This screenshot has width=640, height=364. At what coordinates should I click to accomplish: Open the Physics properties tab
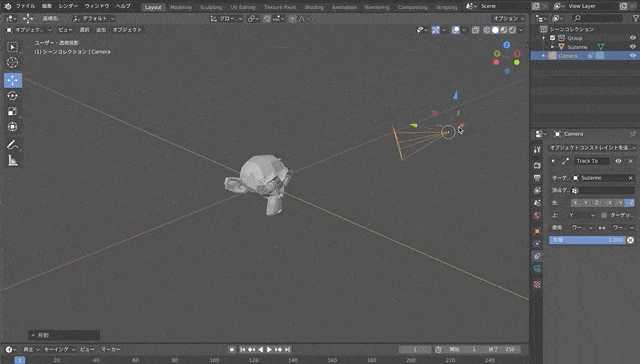coord(537,244)
